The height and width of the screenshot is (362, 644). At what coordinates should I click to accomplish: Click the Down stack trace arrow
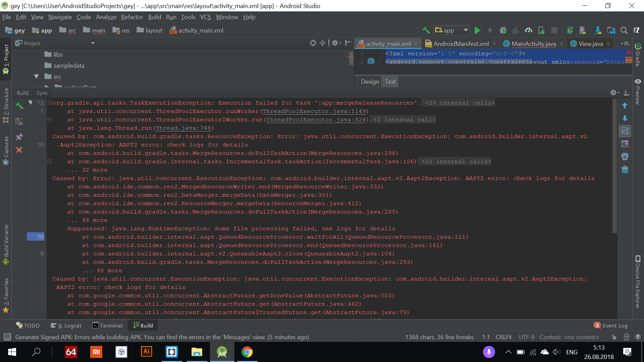point(625,118)
